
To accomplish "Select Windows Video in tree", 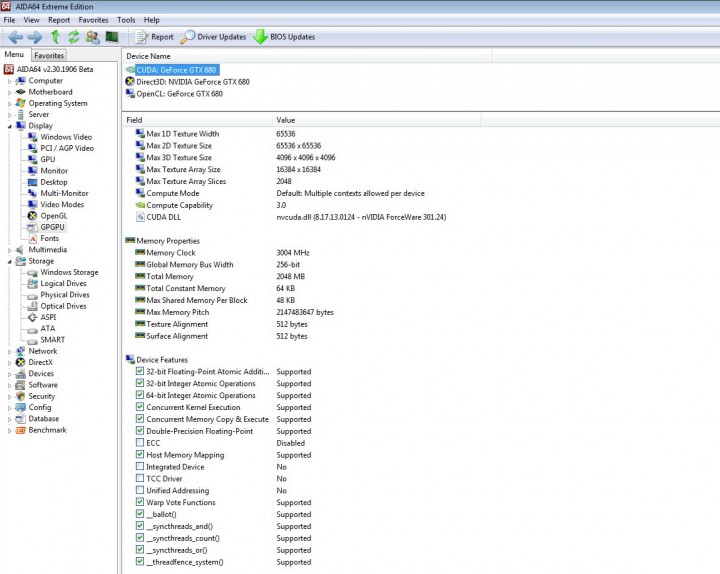I will (x=66, y=137).
